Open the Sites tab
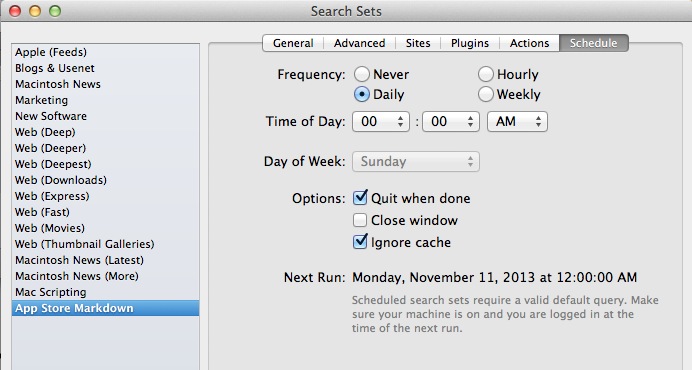Viewport: 692px width, 370px height. point(418,43)
